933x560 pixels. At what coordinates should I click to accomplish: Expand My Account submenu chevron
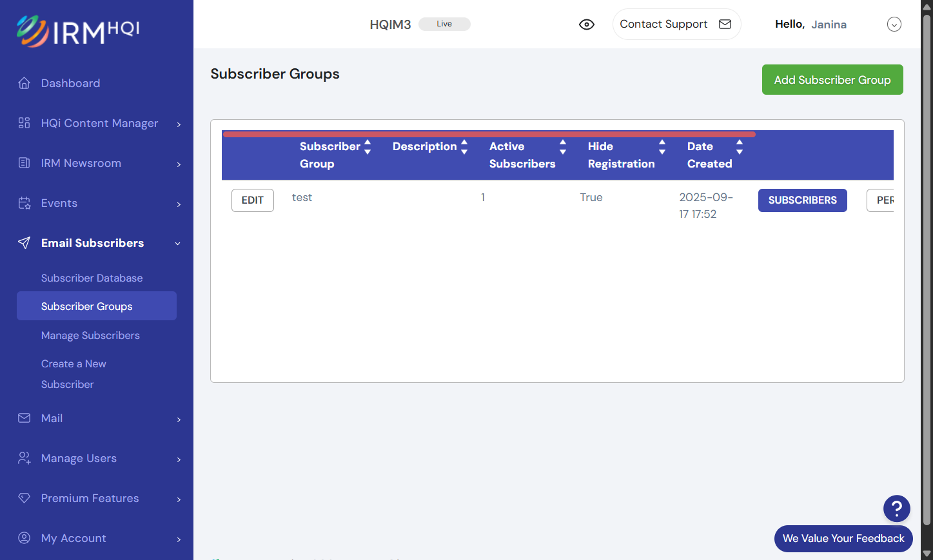tap(179, 539)
